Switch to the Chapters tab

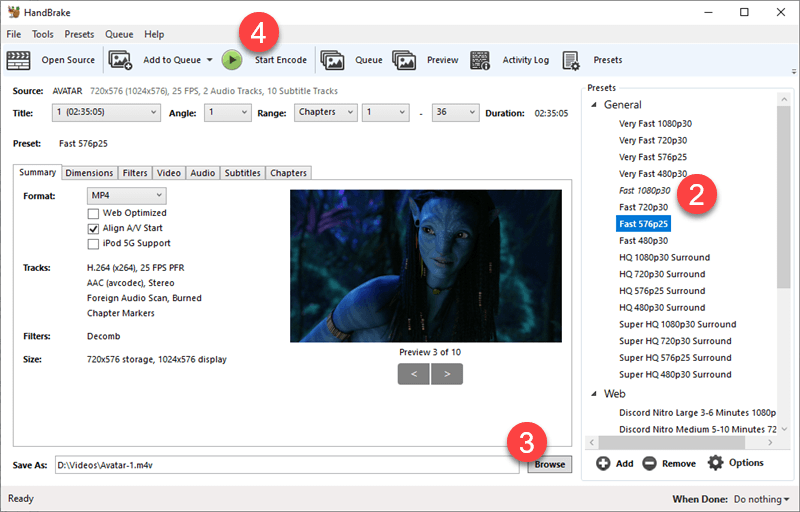click(288, 173)
